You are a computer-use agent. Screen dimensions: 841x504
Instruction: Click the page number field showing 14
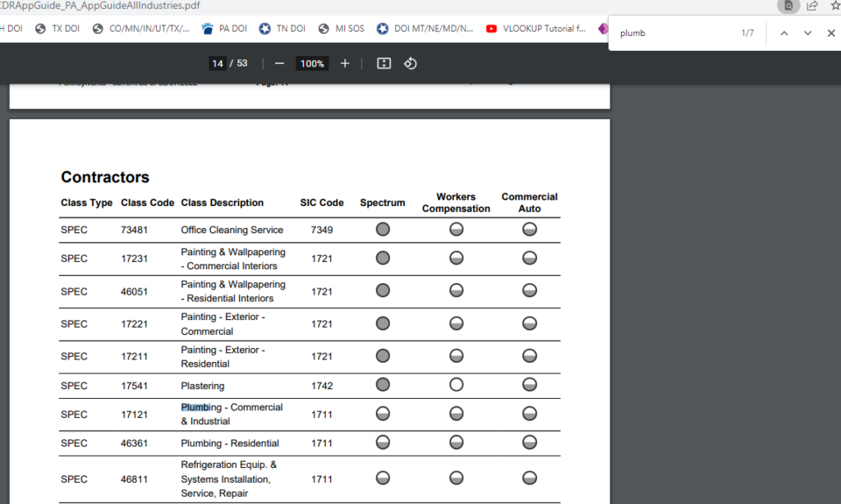pos(217,63)
